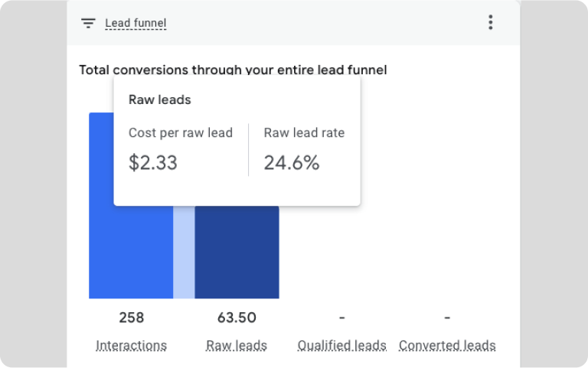Click the 63.50 raw leads value
This screenshot has width=588, height=368.
[237, 318]
